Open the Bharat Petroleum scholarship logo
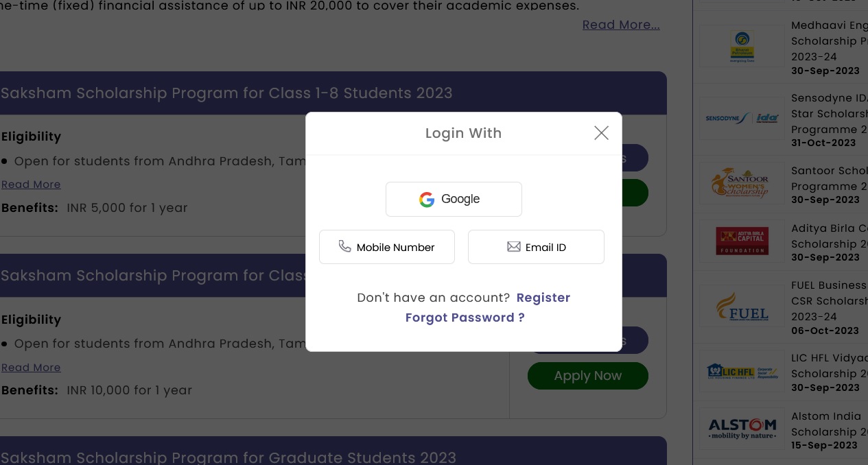 (x=742, y=47)
